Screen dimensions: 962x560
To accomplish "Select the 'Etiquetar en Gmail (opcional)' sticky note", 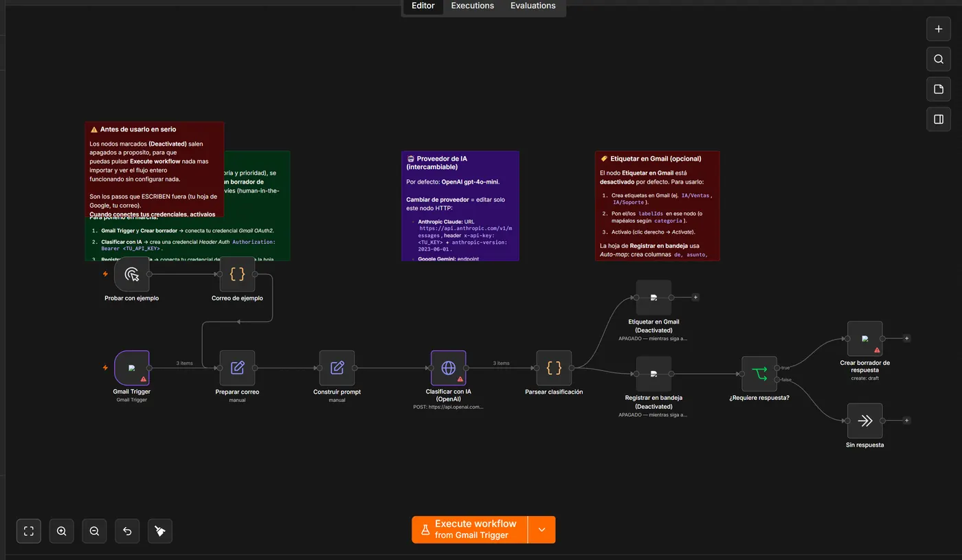I will coord(658,206).
